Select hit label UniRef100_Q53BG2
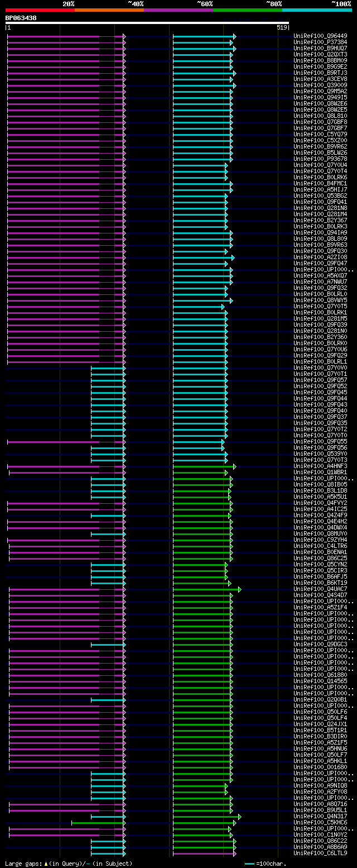 [x=320, y=196]
